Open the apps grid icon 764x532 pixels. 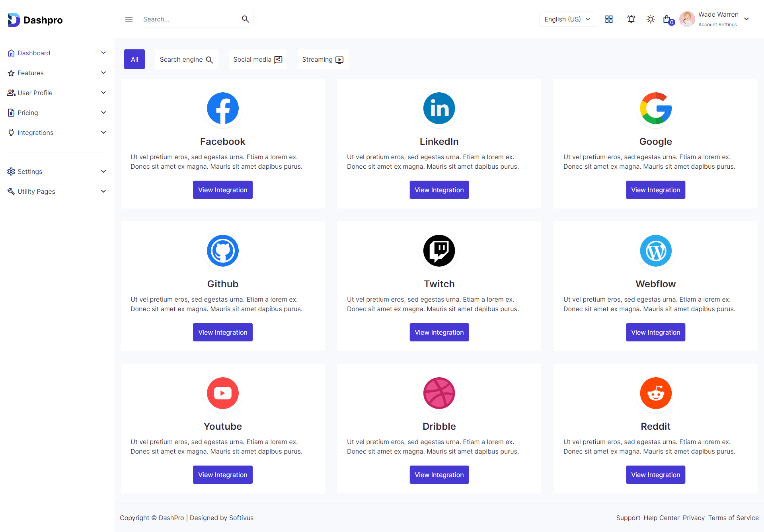pyautogui.click(x=609, y=19)
